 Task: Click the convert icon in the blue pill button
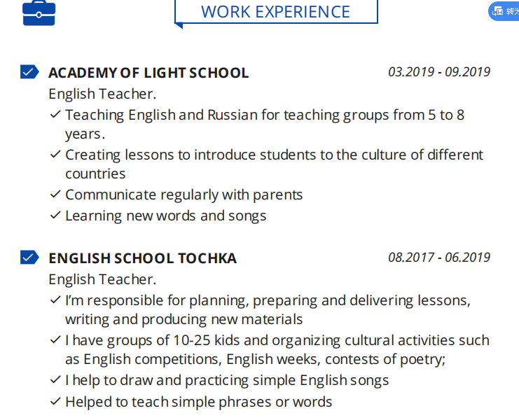(x=498, y=11)
